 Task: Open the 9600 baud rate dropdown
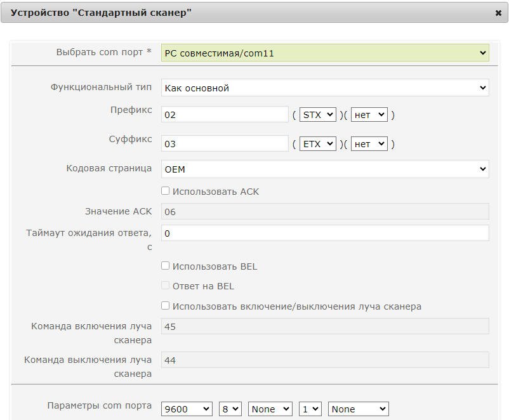pos(187,409)
